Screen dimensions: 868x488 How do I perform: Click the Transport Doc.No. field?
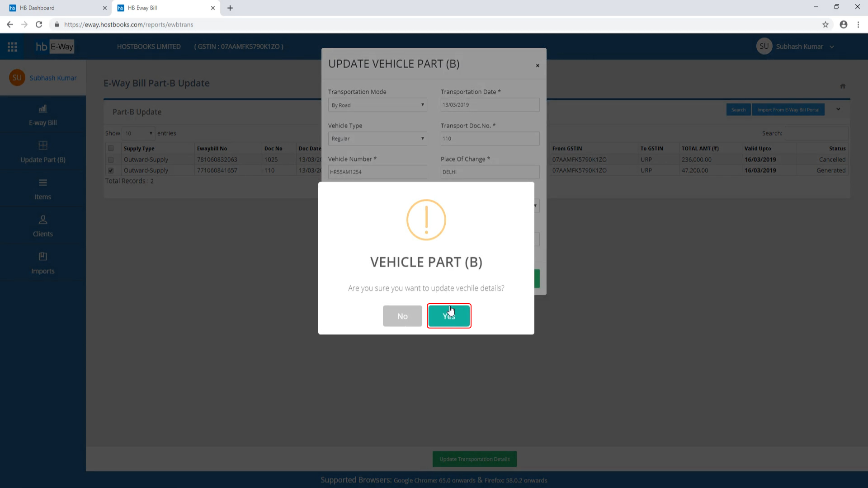click(490, 138)
